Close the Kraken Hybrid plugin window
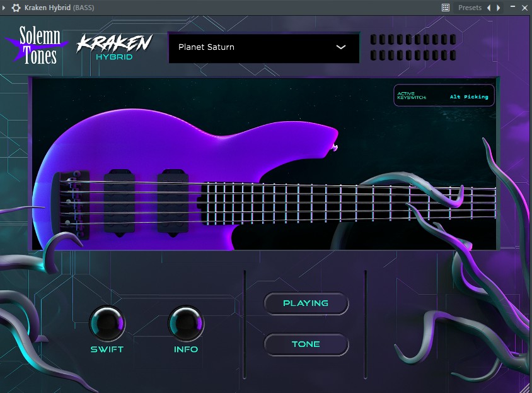This screenshot has height=393, width=532. (x=524, y=8)
